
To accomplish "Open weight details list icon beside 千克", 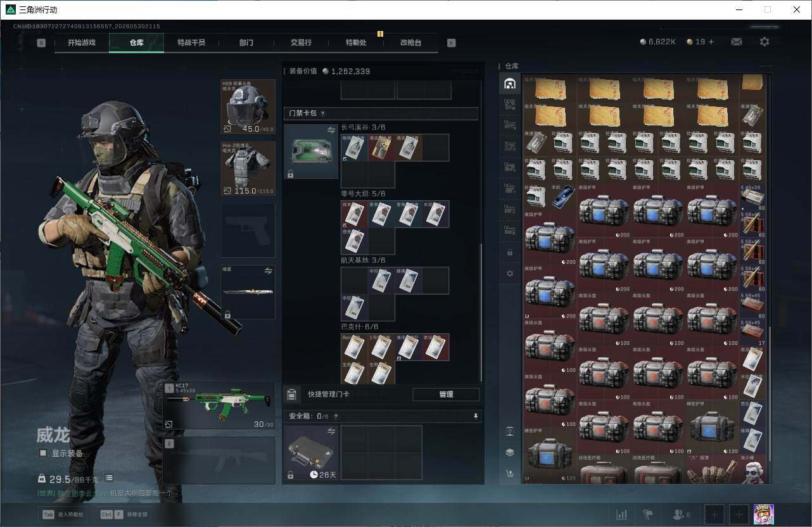I will click(109, 478).
